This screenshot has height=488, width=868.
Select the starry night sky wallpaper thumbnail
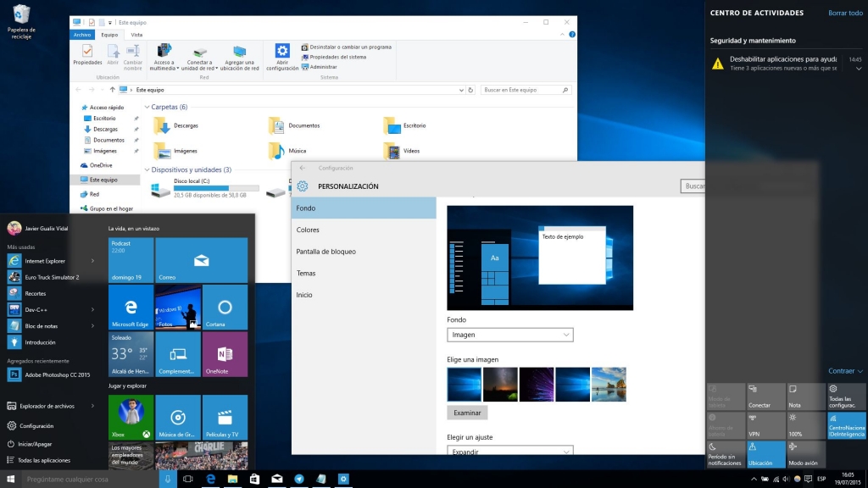[x=500, y=384]
